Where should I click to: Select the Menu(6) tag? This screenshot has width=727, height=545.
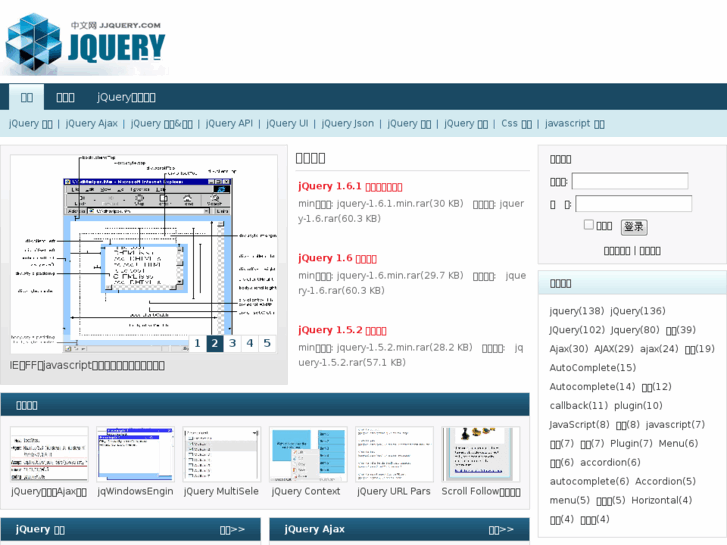[x=678, y=444]
